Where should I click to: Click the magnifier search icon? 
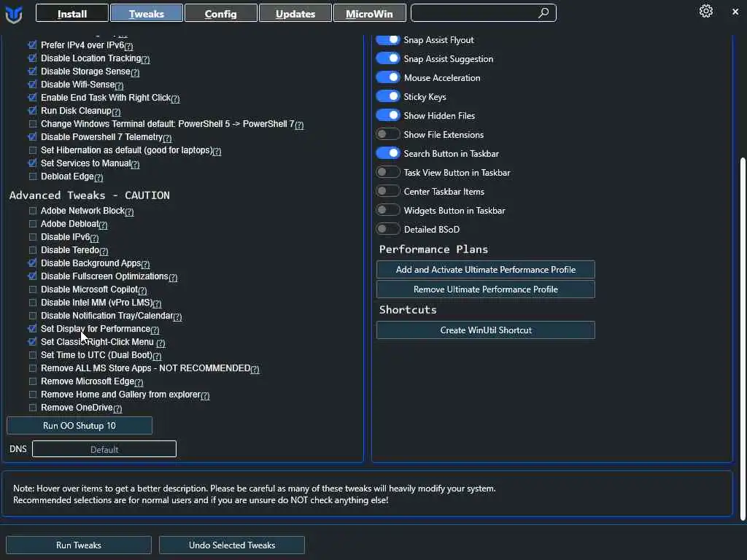point(543,13)
